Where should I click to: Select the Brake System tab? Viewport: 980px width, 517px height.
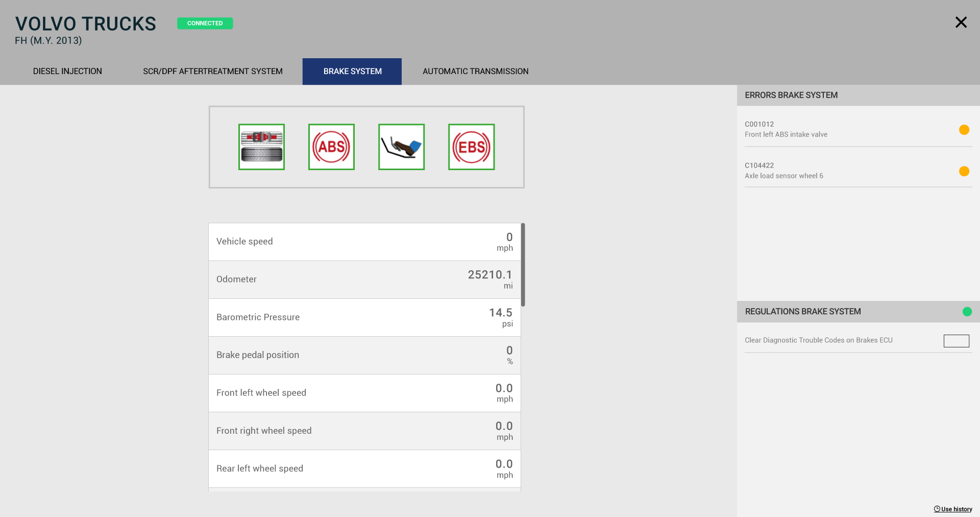pyautogui.click(x=352, y=72)
